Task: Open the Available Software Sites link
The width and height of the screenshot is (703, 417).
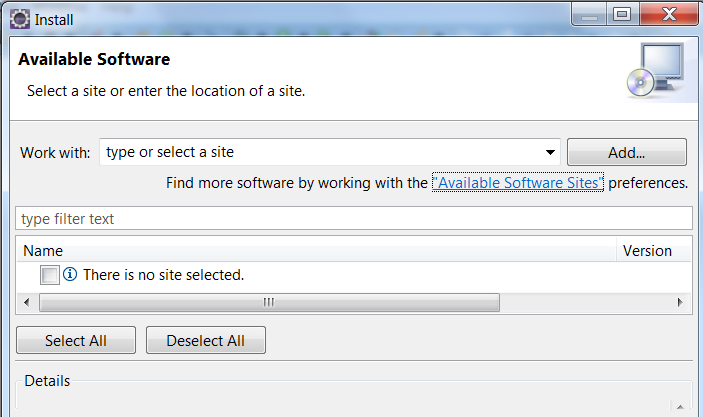Action: [518, 182]
